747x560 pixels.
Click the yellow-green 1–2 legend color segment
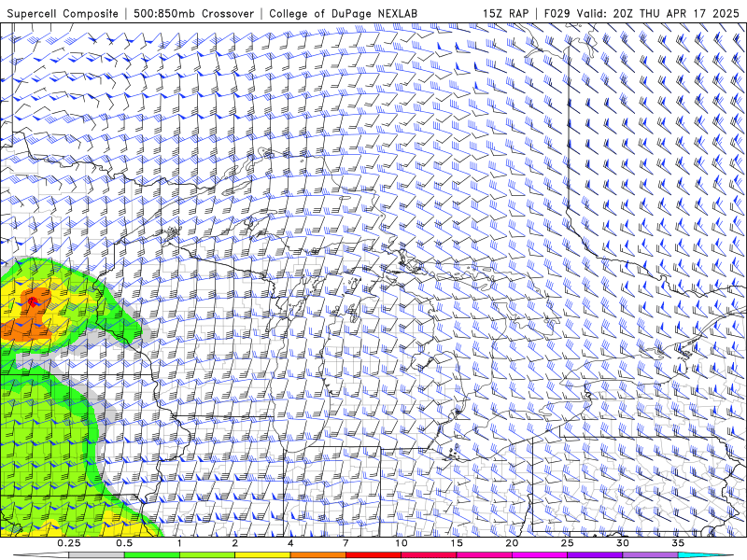point(207,555)
